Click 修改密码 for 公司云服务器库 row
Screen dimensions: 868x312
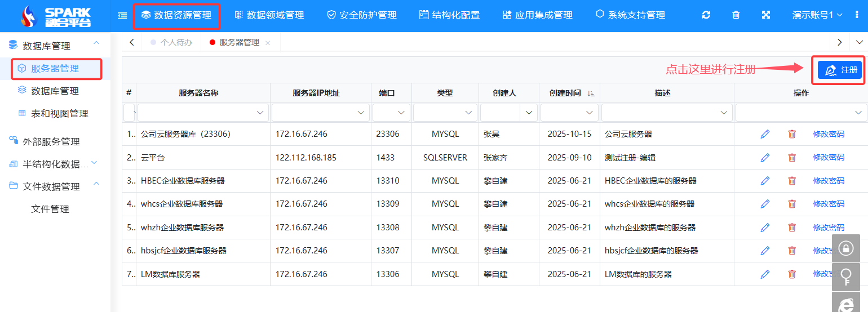pos(829,134)
